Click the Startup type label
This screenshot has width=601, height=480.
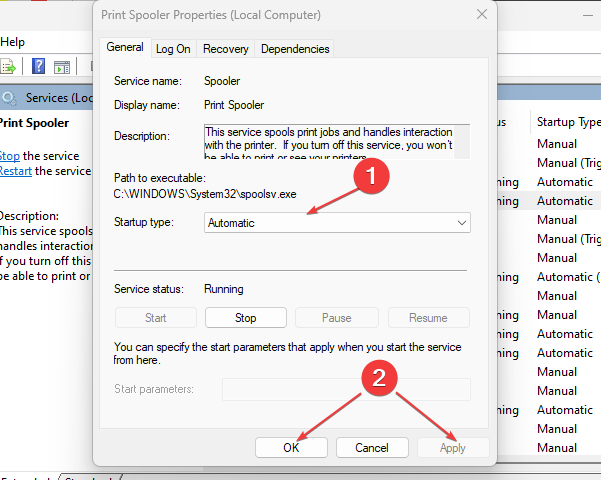click(x=144, y=222)
